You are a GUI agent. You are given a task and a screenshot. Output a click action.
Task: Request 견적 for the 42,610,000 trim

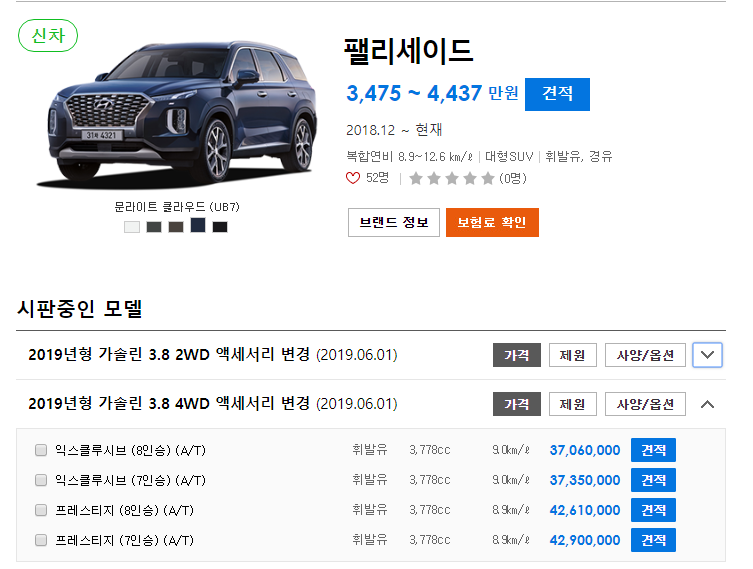653,510
